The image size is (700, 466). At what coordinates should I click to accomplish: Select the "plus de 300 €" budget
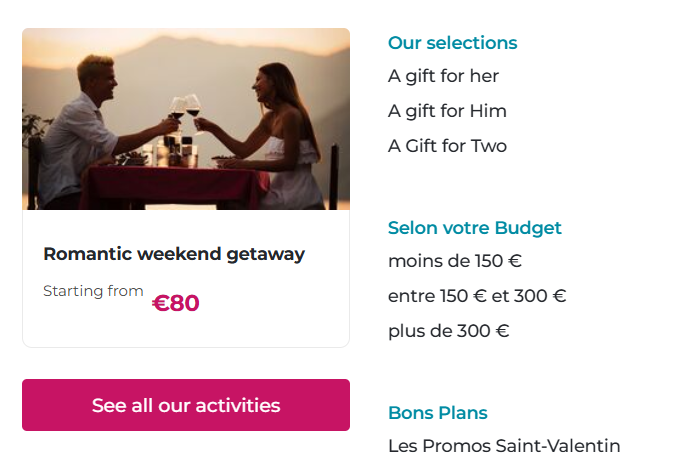coord(448,331)
